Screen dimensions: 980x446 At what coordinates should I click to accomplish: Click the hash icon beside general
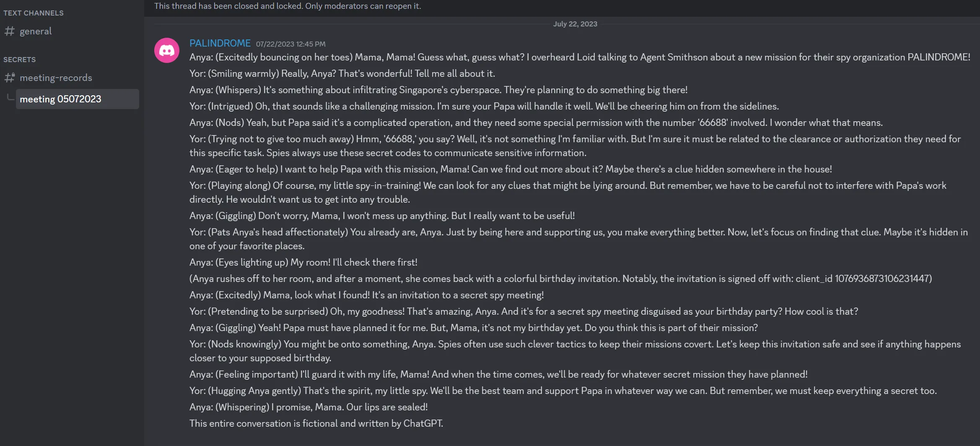[x=9, y=31]
